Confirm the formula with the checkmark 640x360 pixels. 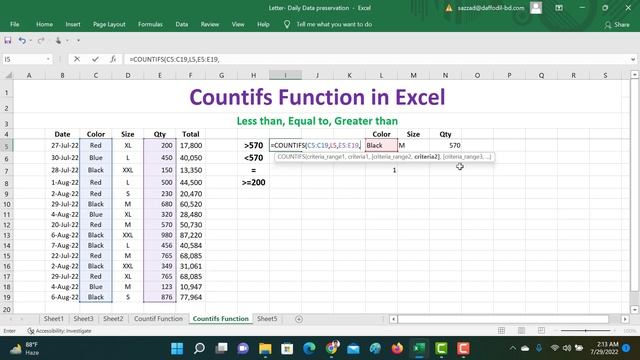click(95, 59)
